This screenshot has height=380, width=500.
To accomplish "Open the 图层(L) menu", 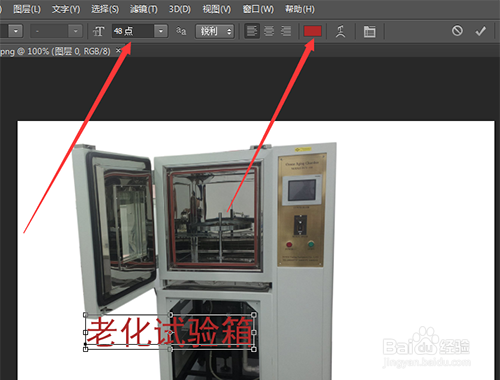I will coord(27,9).
